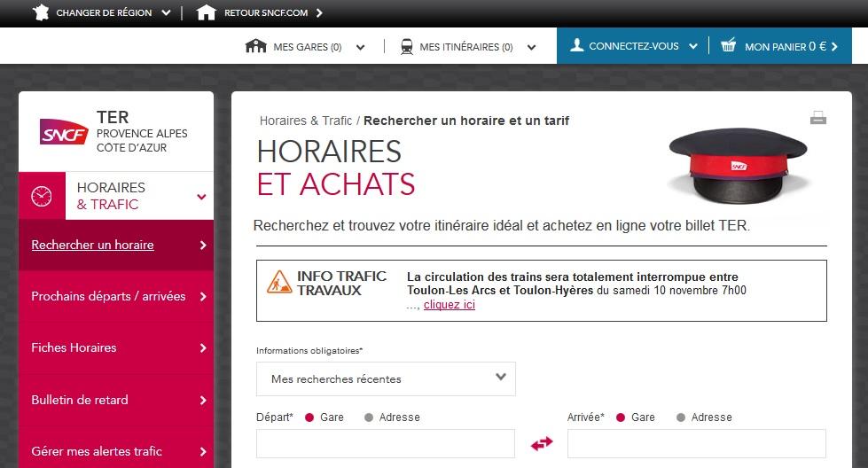Open Prochains départs / arrivées menu item
The width and height of the screenshot is (868, 468).
tap(115, 296)
